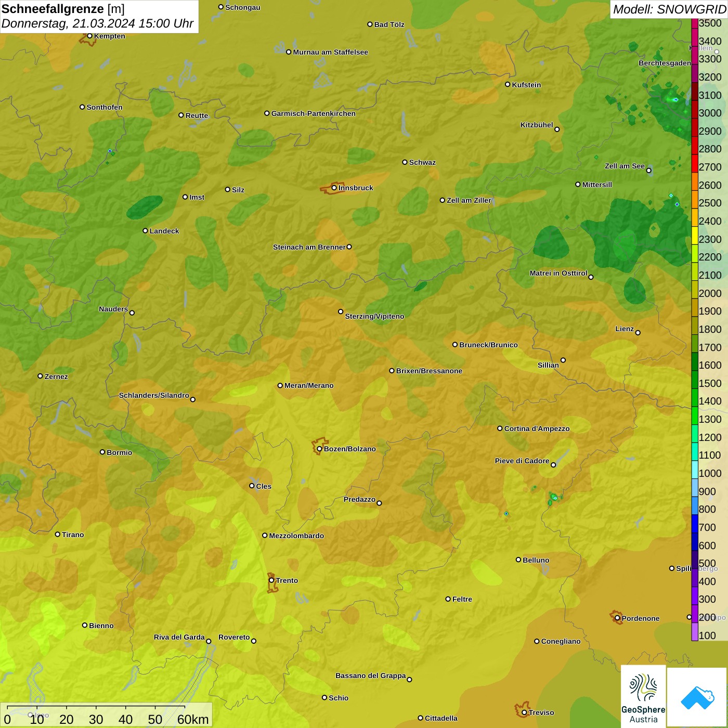The image size is (728, 728).
Task: Click the "60km" scale bar label
Action: point(193,719)
